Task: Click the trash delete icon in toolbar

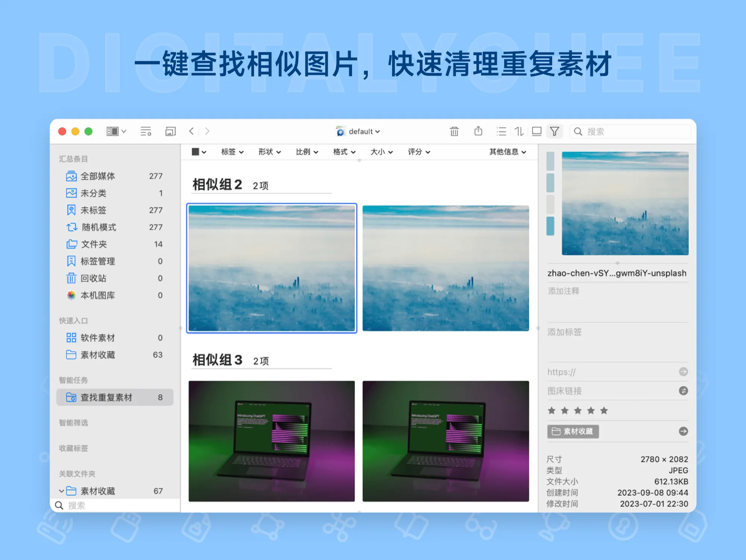Action: tap(454, 131)
